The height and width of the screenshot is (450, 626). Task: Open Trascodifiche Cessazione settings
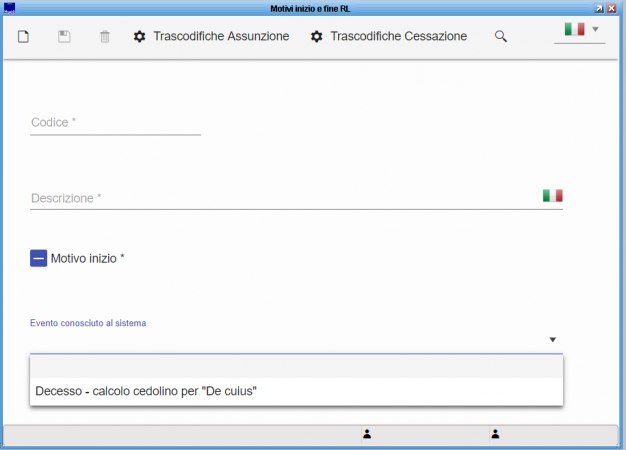pyautogui.click(x=389, y=36)
